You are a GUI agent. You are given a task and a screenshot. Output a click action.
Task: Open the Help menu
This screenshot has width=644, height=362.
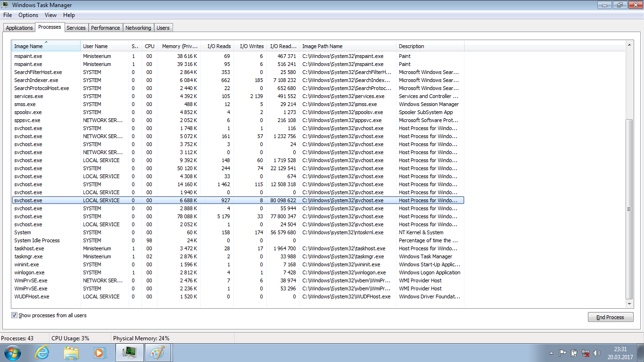pyautogui.click(x=69, y=15)
